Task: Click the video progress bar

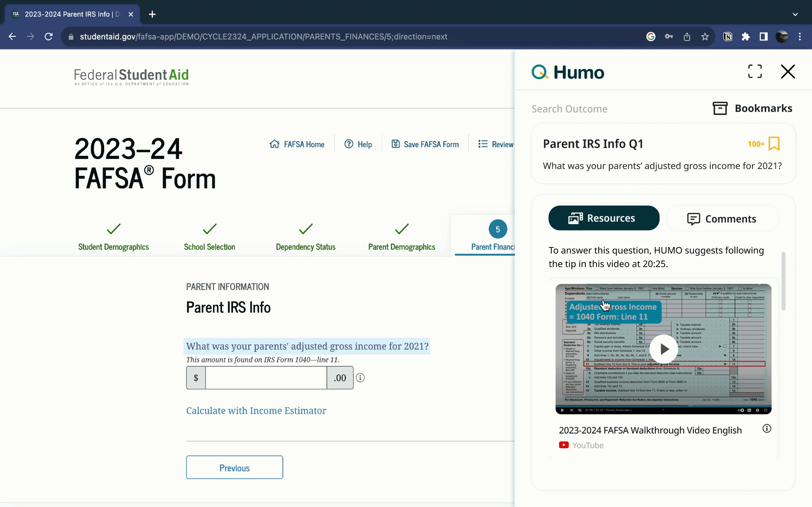Action: [x=663, y=406]
